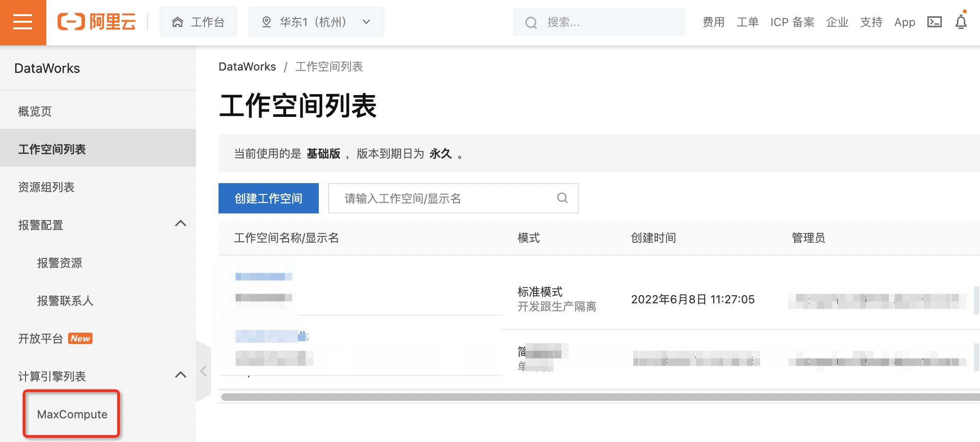
Task: Go to 资源组列表 in sidebar
Action: [46, 187]
